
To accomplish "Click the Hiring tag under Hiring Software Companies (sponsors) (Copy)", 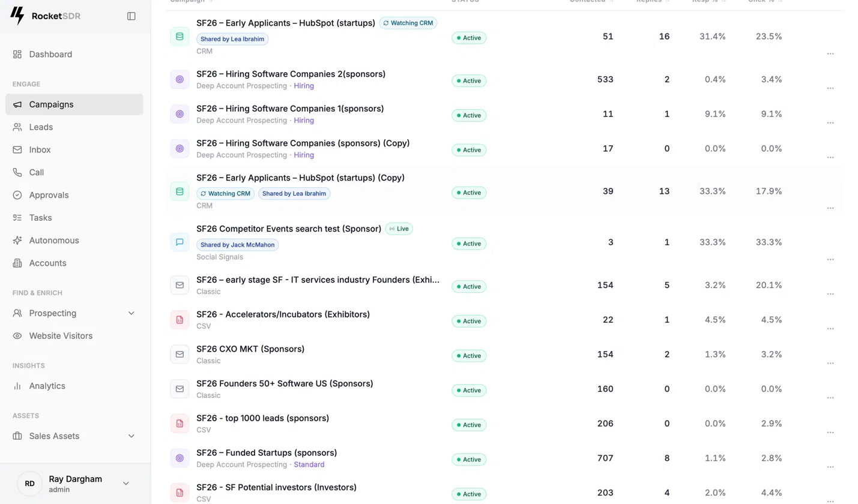I will [304, 155].
